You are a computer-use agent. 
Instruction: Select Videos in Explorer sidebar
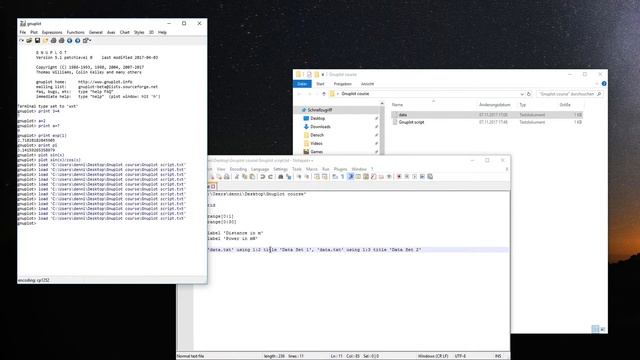pyautogui.click(x=316, y=143)
